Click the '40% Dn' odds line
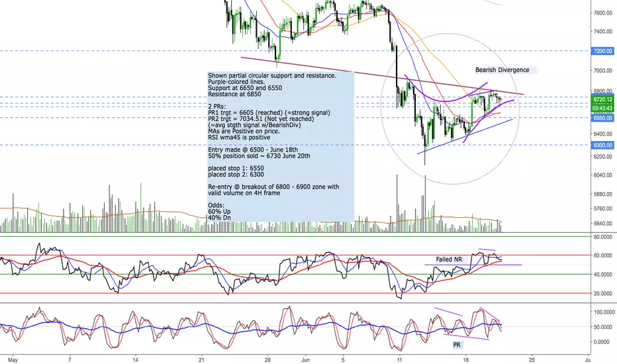Screen dimensions: 617x364 click(x=219, y=218)
